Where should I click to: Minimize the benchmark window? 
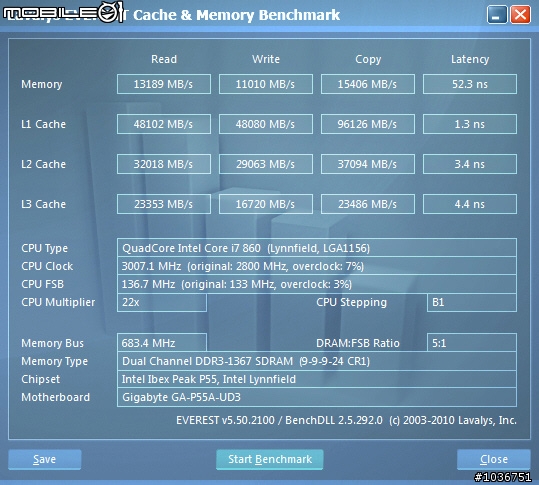497,15
